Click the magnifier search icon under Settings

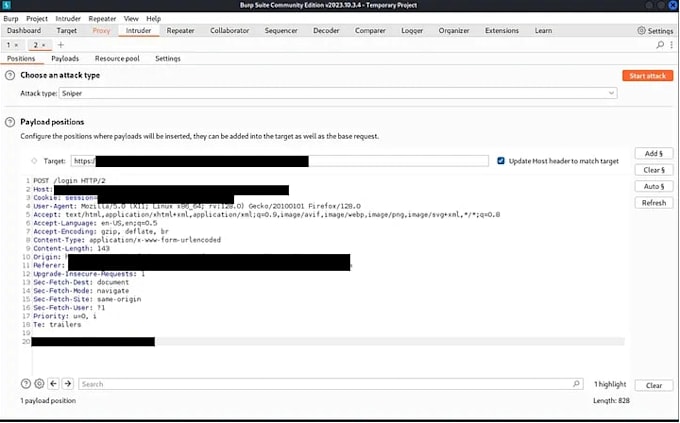click(x=660, y=44)
